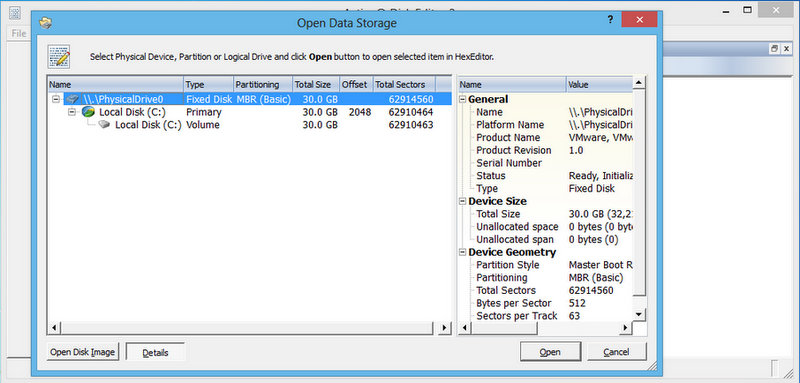The image size is (800, 383).
Task: Select Local Disk (C:) Primary row
Action: (x=249, y=112)
